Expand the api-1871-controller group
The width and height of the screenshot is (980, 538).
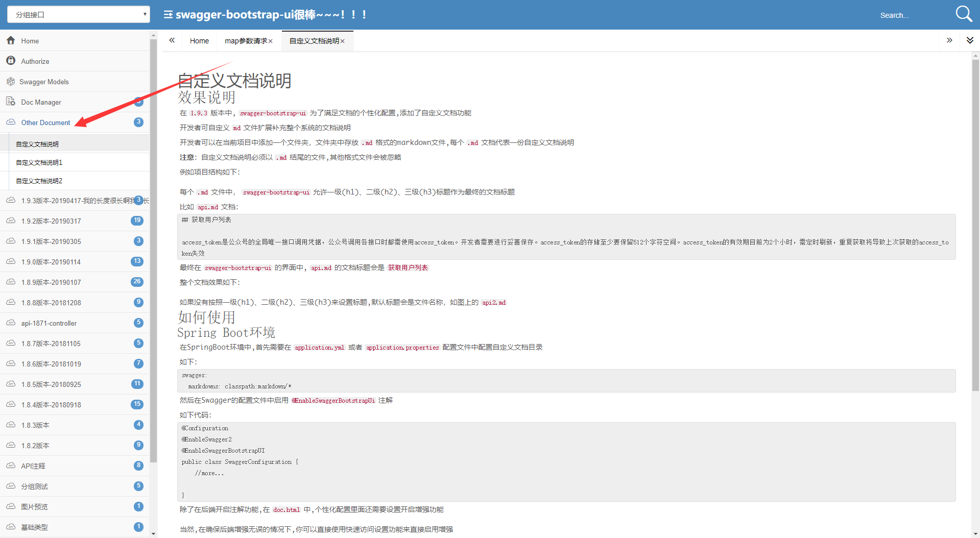(x=75, y=323)
